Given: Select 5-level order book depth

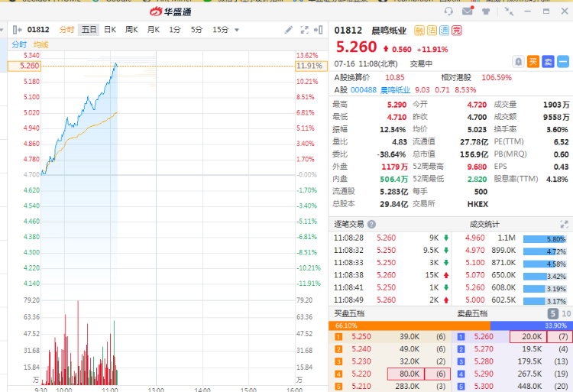Looking at the screenshot, I should 553,313.
